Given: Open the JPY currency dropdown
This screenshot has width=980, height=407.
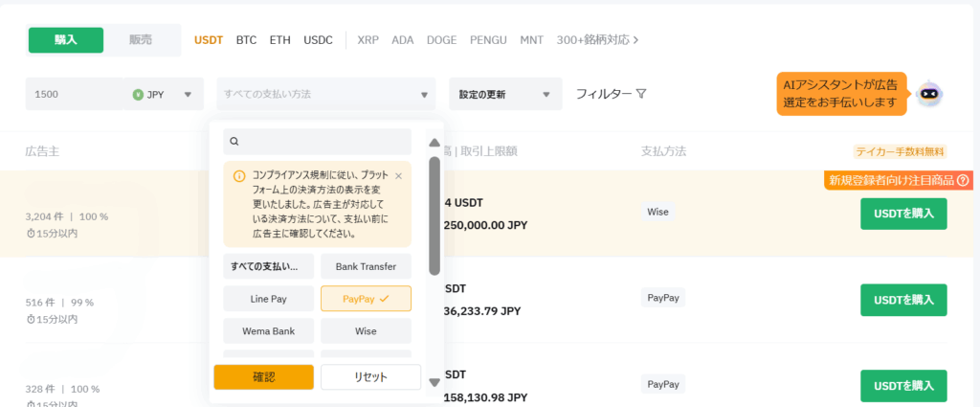Looking at the screenshot, I should pos(163,94).
